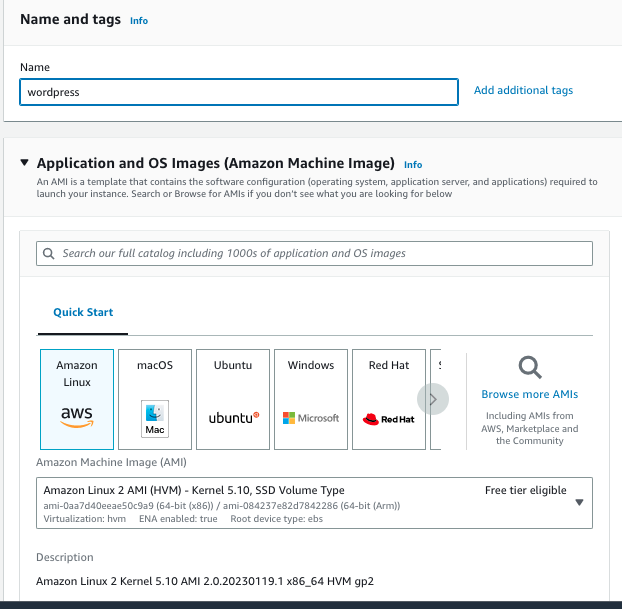
Task: Click the Name field containing wordpress
Action: click(239, 92)
